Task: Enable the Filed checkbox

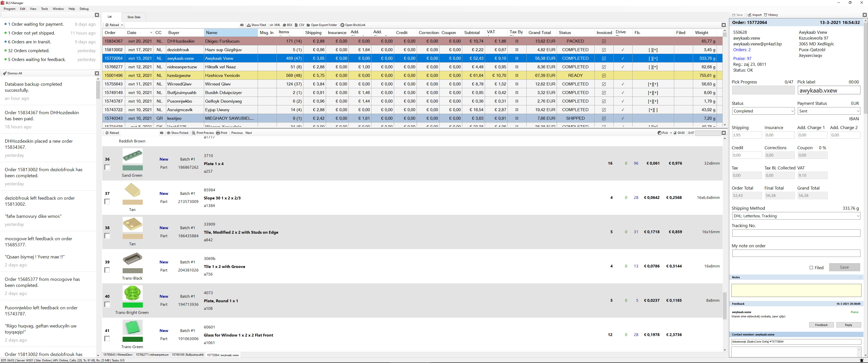Action: 811,268
